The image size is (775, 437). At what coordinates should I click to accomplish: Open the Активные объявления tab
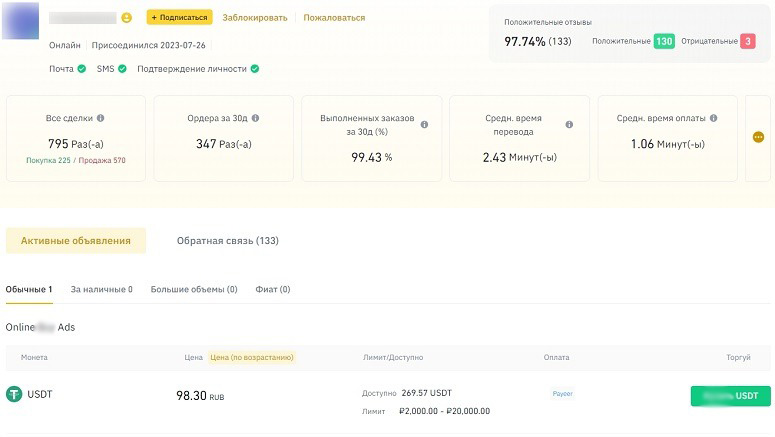[x=76, y=241]
